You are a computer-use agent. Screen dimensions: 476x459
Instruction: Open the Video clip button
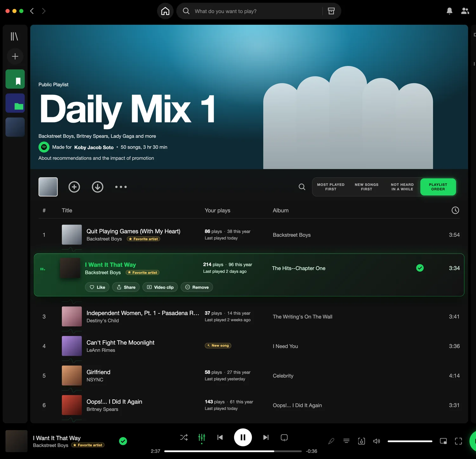(x=160, y=287)
